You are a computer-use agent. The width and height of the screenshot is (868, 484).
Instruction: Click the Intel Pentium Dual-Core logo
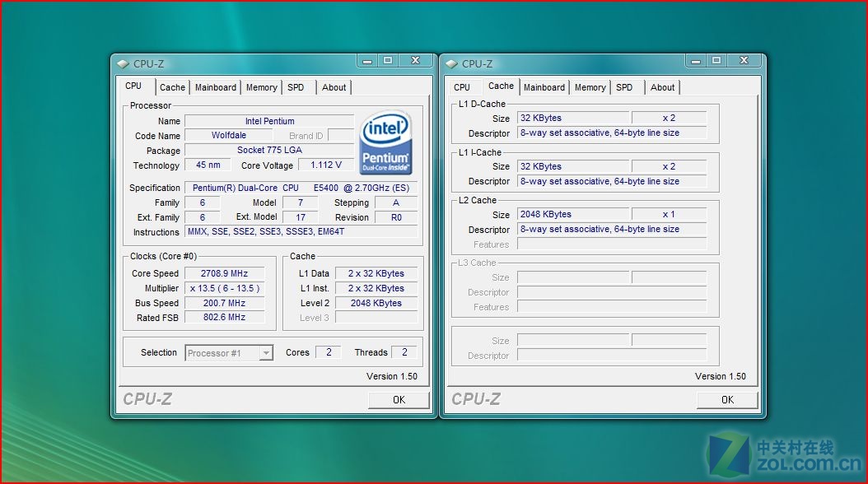pos(385,142)
